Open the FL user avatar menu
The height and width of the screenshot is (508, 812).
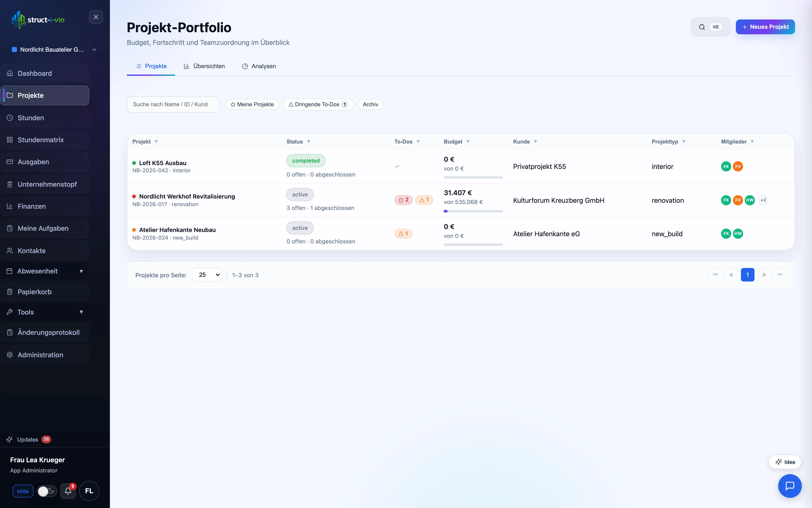point(89,491)
